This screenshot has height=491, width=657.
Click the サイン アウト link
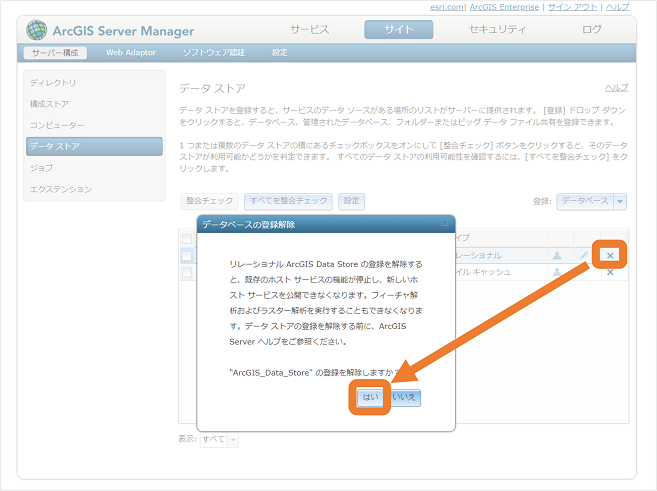click(572, 7)
